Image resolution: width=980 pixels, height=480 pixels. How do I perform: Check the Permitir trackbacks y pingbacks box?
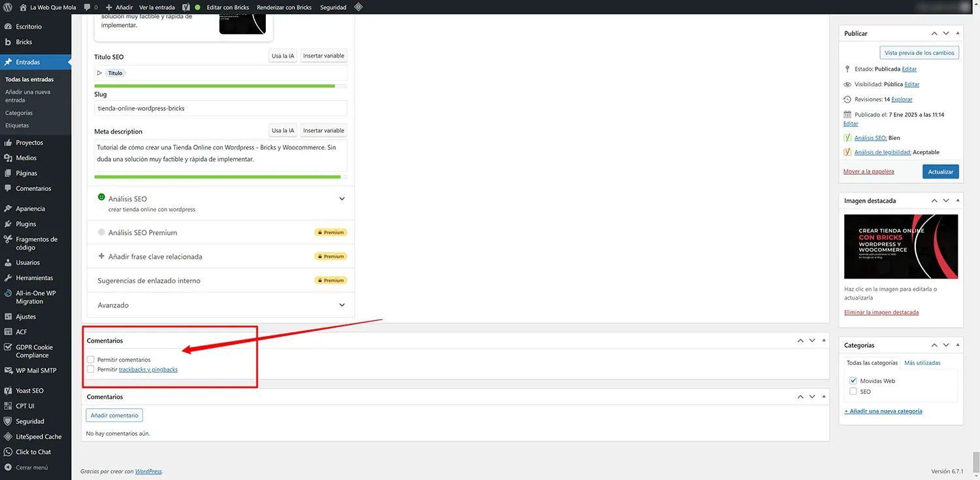click(x=91, y=369)
